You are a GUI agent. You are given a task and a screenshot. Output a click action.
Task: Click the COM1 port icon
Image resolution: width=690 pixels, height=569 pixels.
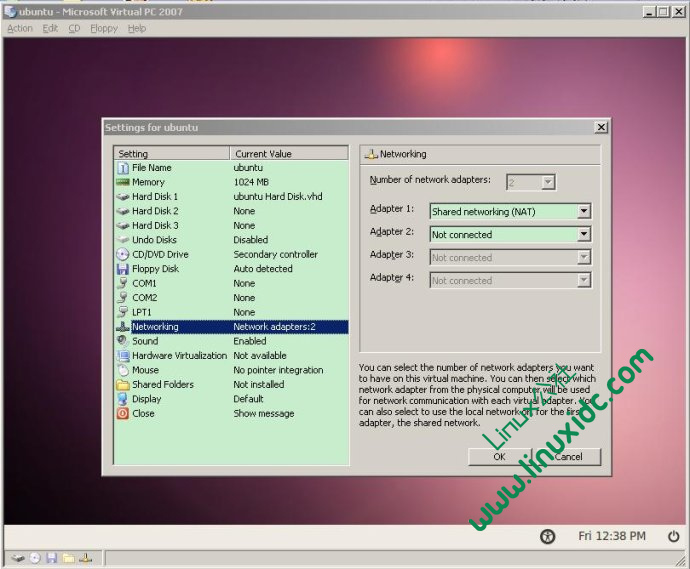[123, 283]
